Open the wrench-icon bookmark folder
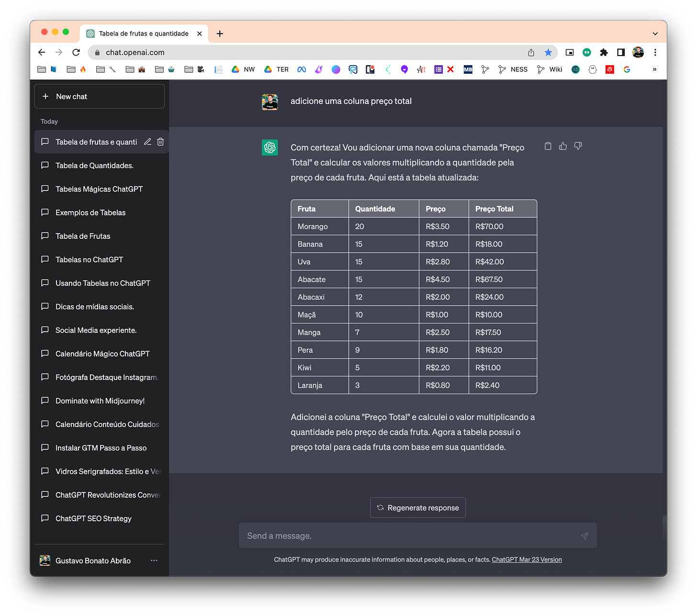 pyautogui.click(x=106, y=69)
